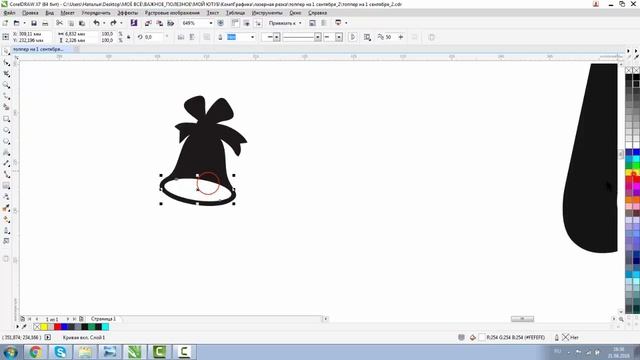Switch to the Страница 1 page tab
Image resolution: width=640 pixels, height=360 pixels.
(103, 319)
